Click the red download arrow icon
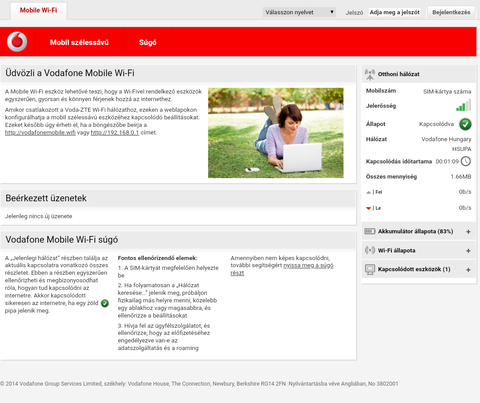The height and width of the screenshot is (403, 480). 368,208
